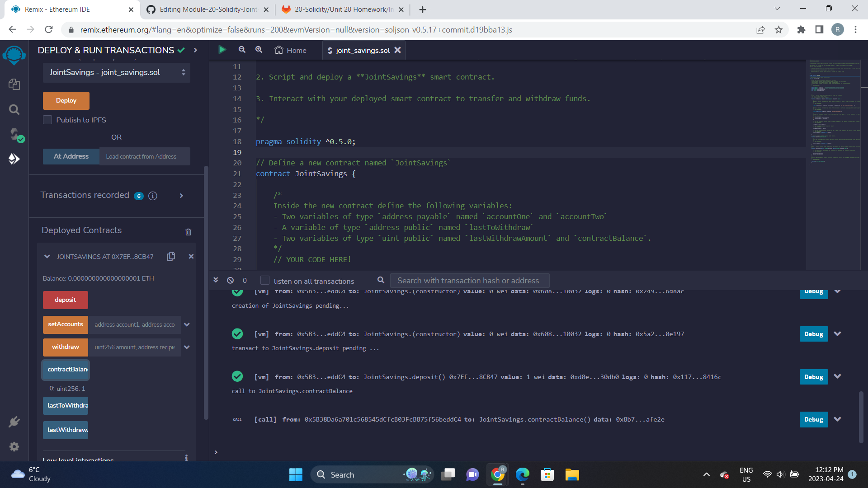Zoom in on the editor code
This screenshot has height=488, width=868.
coord(259,50)
